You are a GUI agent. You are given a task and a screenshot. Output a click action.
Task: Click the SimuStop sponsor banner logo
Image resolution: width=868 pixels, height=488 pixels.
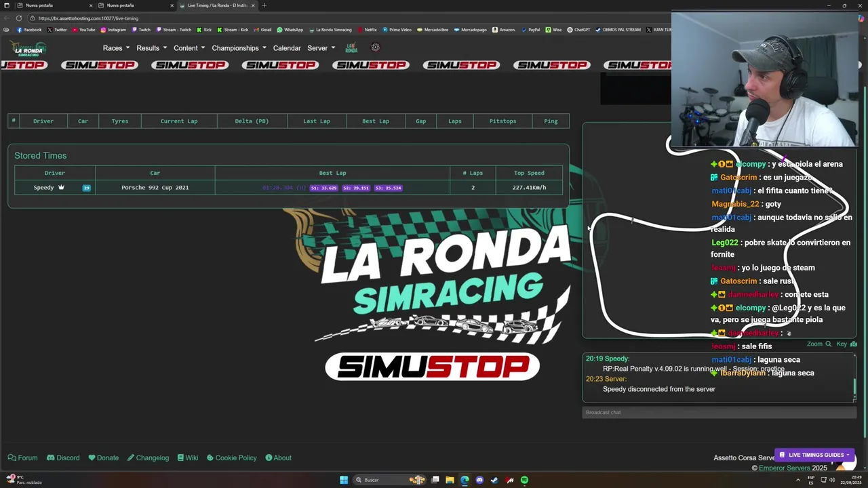[432, 367]
